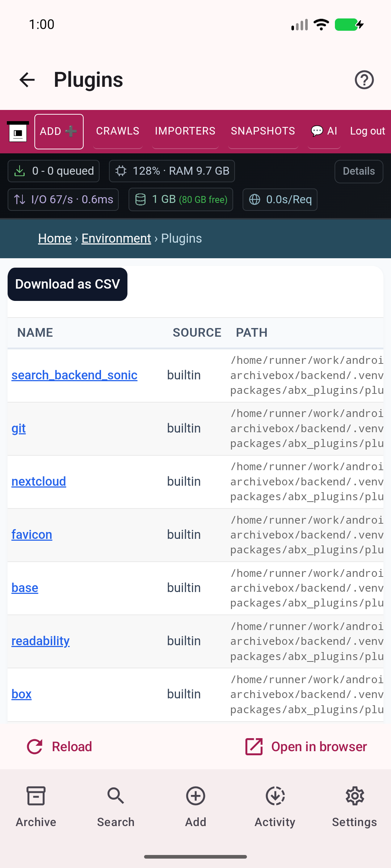This screenshot has height=868, width=391.
Task: Switch to Settings tab
Action: [354, 807]
